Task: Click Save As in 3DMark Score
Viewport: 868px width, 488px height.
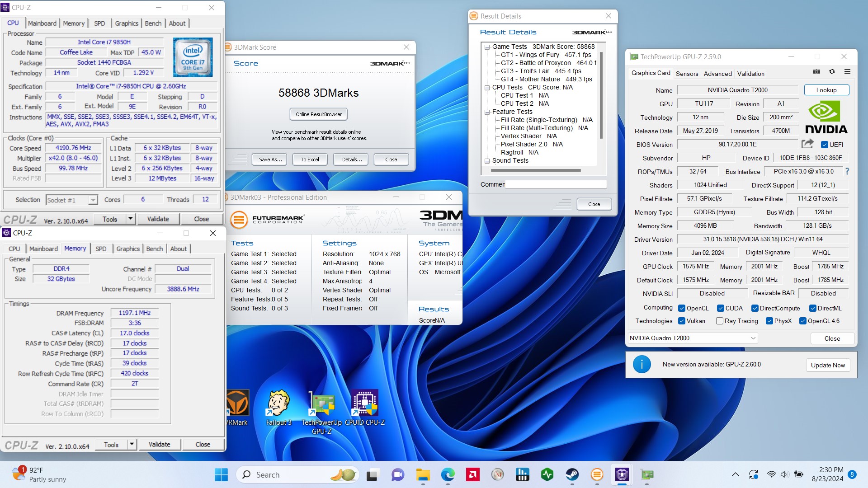Action: pos(270,160)
